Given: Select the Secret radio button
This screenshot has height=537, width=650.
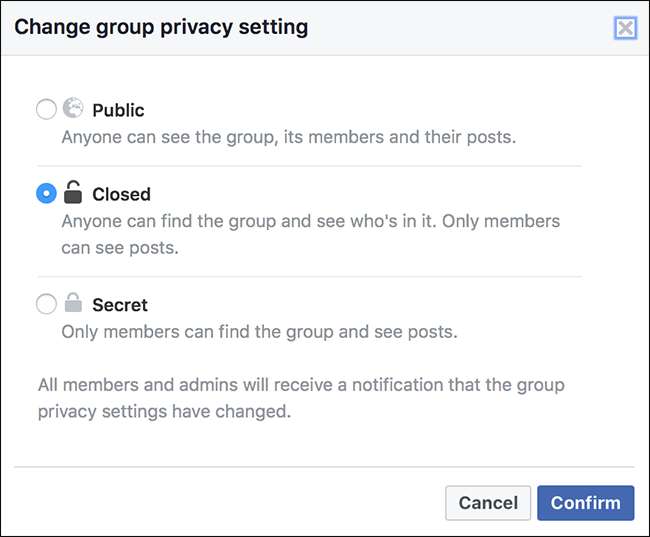Looking at the screenshot, I should (46, 304).
